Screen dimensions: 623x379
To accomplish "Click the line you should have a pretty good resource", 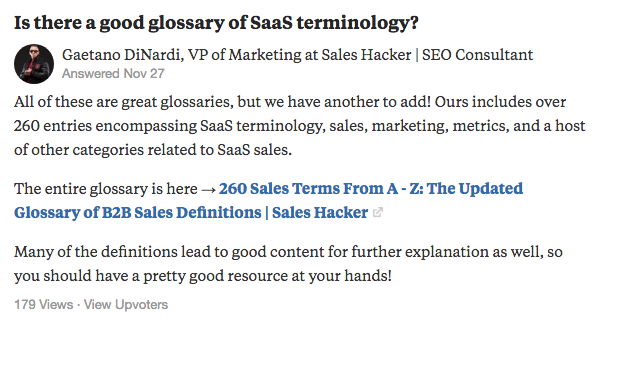I will 203,276.
